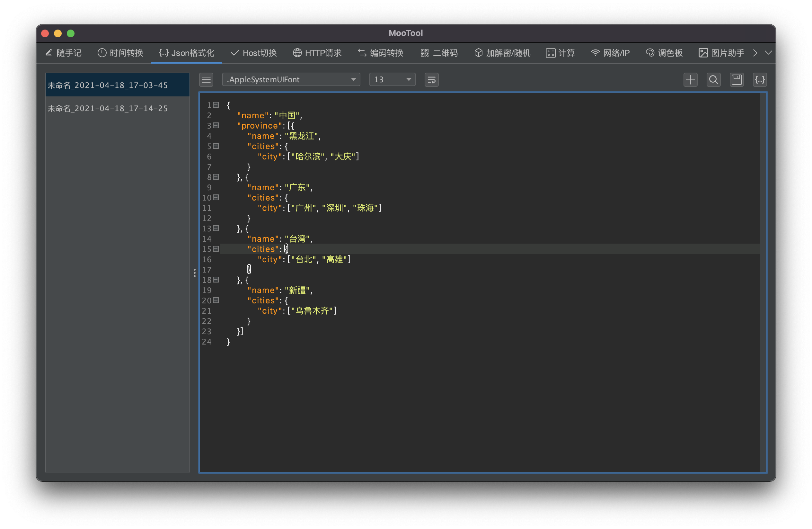Open the tab list down arrow
This screenshot has width=812, height=529.
pos(768,53)
